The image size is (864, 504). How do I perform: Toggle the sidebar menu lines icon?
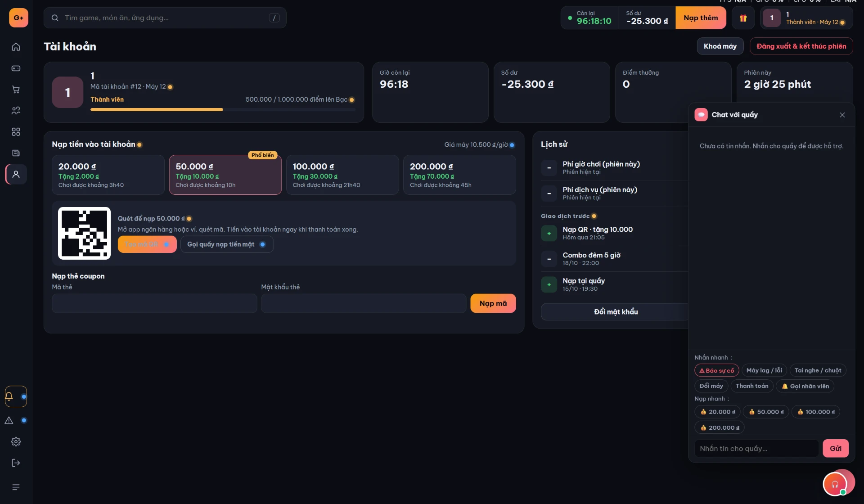16,487
